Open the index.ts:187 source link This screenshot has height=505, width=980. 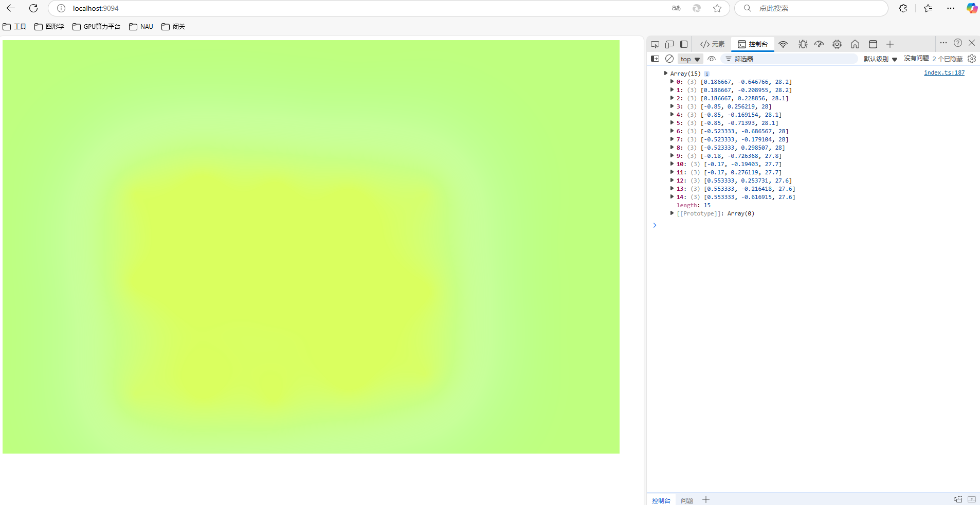944,73
